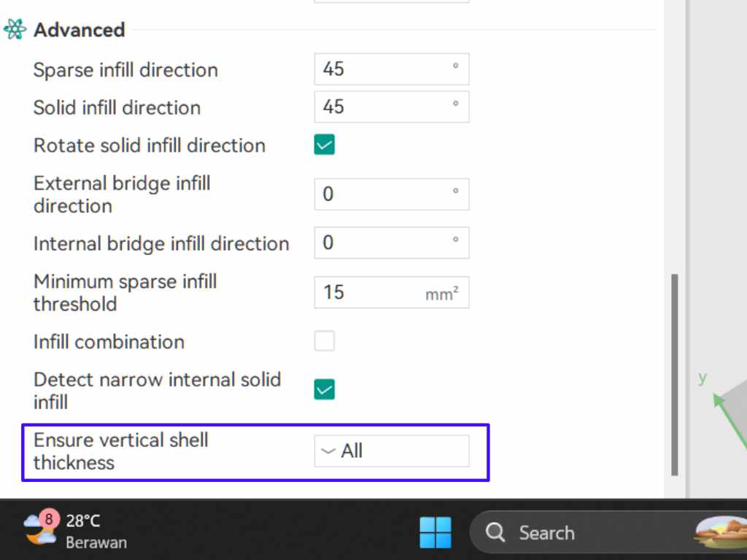The image size is (747, 560).
Task: Open the Windows Start menu
Action: 436,532
